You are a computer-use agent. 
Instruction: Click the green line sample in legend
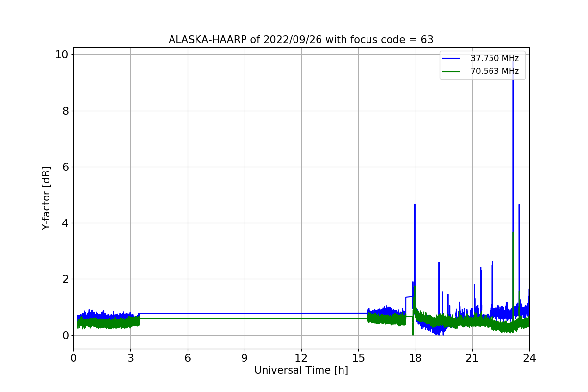click(x=452, y=72)
